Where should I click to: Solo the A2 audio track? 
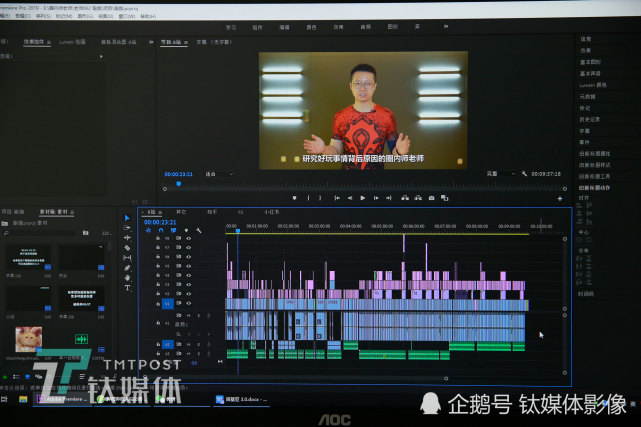coord(199,344)
